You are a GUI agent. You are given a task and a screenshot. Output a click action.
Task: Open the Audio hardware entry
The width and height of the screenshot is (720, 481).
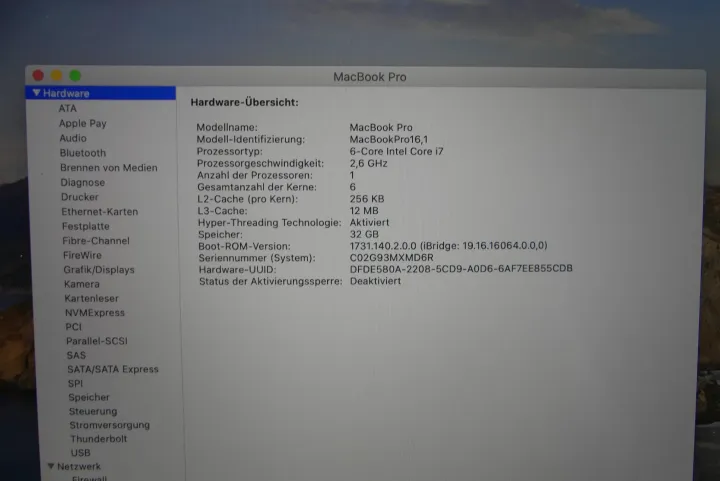pos(73,138)
